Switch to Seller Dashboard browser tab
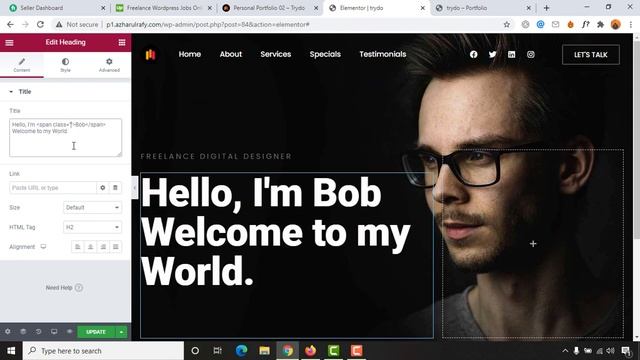The image size is (640, 360). point(57,8)
